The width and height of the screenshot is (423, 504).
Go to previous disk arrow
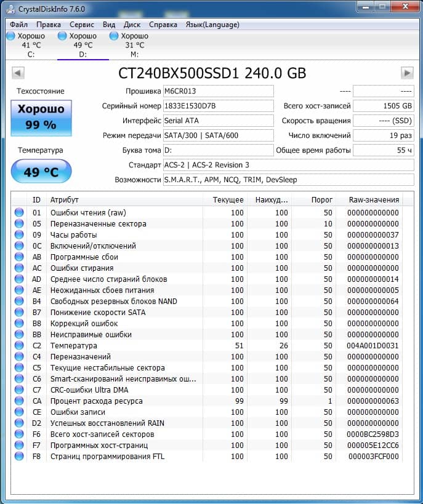18,73
